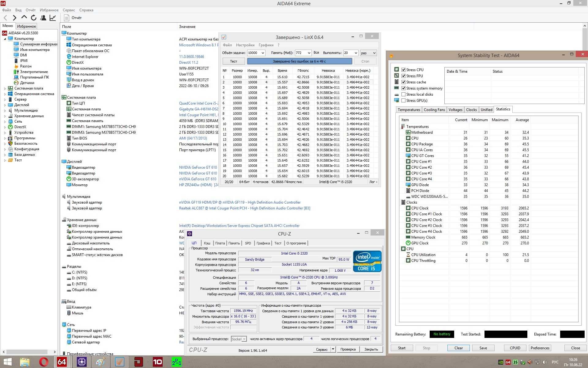Open the Кэш tab in CPU-Z
This screenshot has width=588, height=368.
pos(207,243)
